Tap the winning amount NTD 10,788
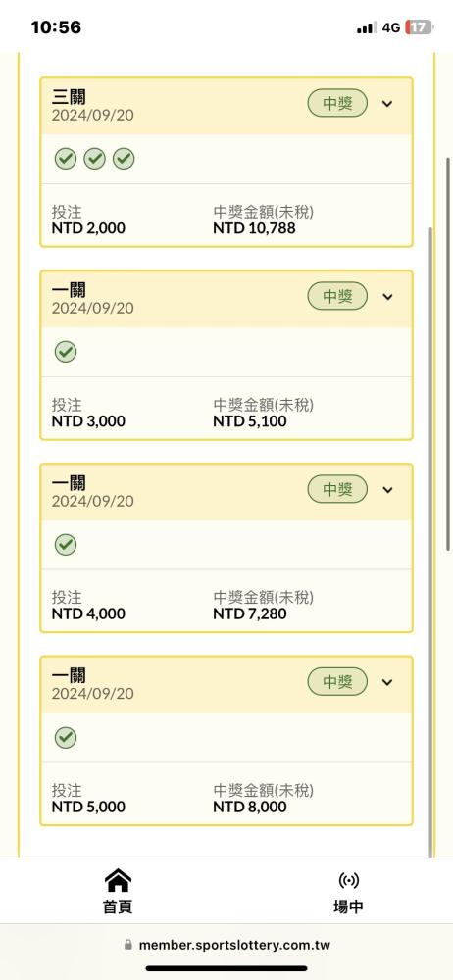 (x=254, y=228)
